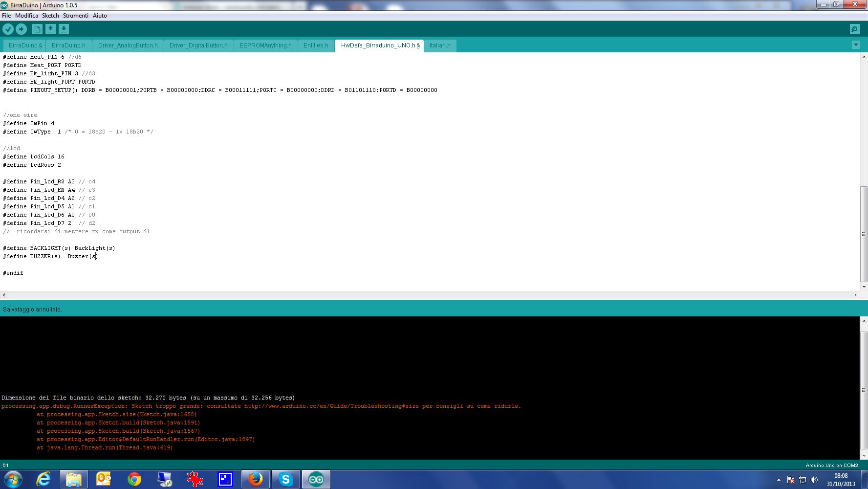Screen dimensions: 868x489
Task: Open the volume control in system tray
Action: tap(814, 480)
